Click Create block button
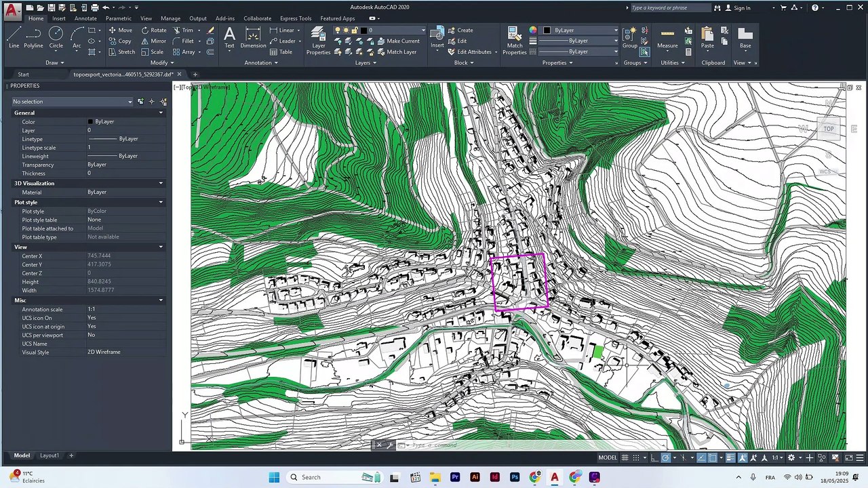Screen dimensions: 868x488 [x=460, y=30]
